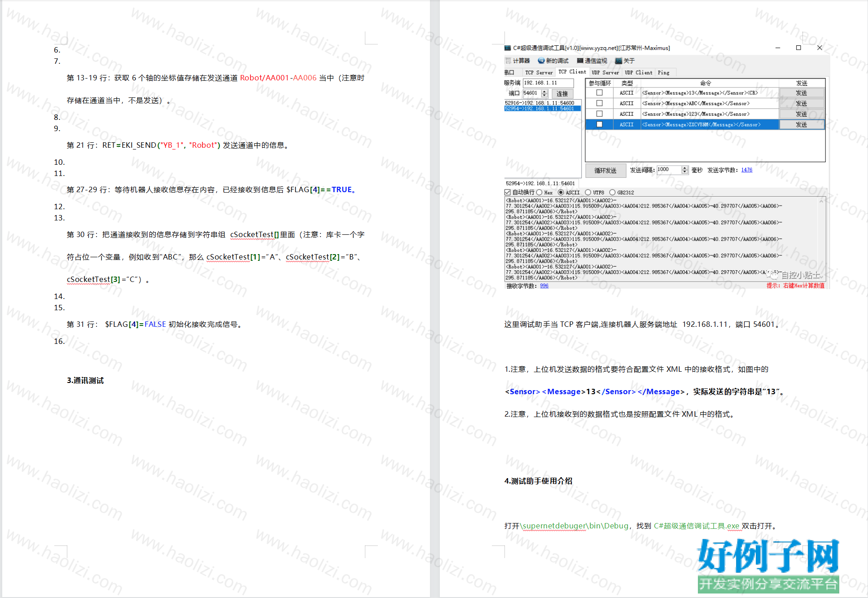Tick loop checkbox for Message 13 command

[x=599, y=92]
